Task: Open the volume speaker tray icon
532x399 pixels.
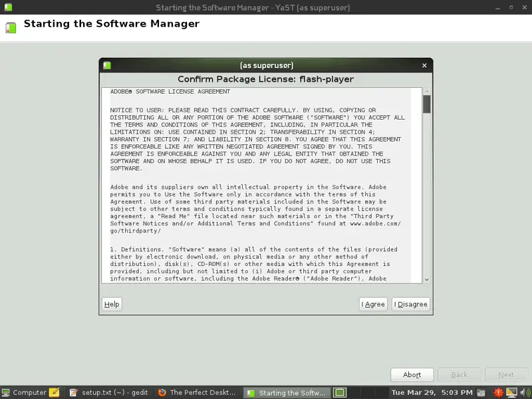Action: pyautogui.click(x=525, y=392)
